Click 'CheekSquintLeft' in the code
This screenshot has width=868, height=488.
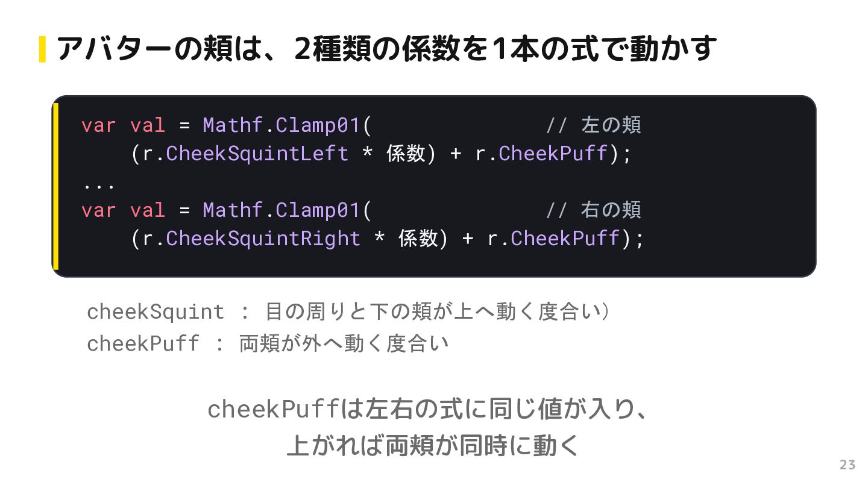(x=257, y=153)
